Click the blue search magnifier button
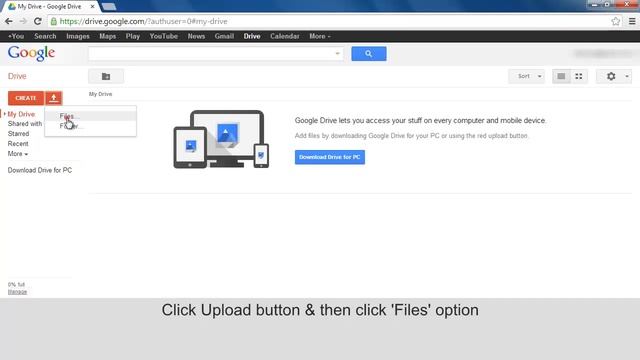 point(369,53)
